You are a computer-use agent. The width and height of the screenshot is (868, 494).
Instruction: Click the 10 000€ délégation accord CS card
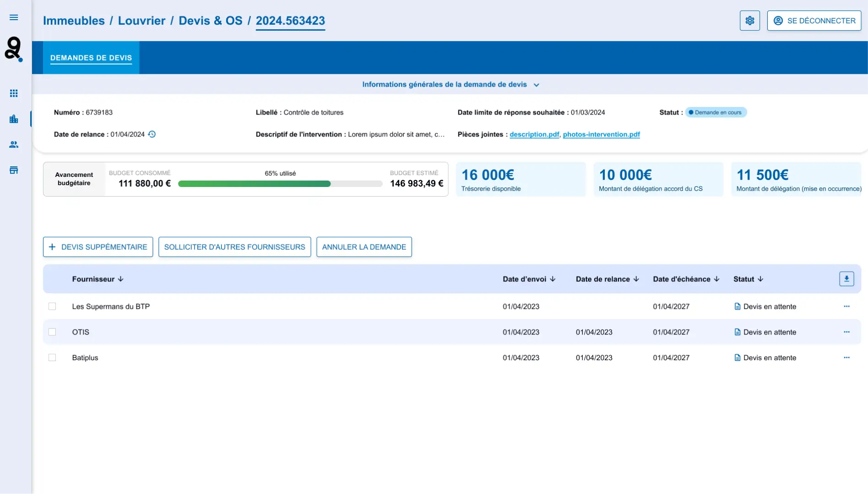[x=658, y=179]
